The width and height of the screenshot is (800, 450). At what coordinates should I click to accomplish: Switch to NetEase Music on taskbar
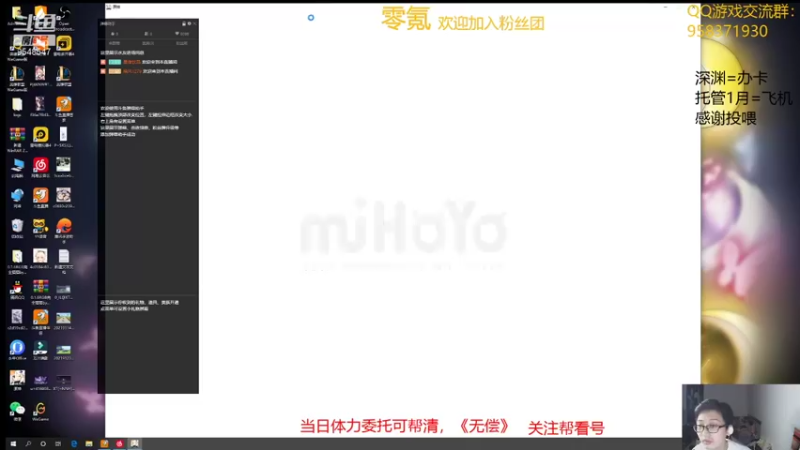pos(119,444)
